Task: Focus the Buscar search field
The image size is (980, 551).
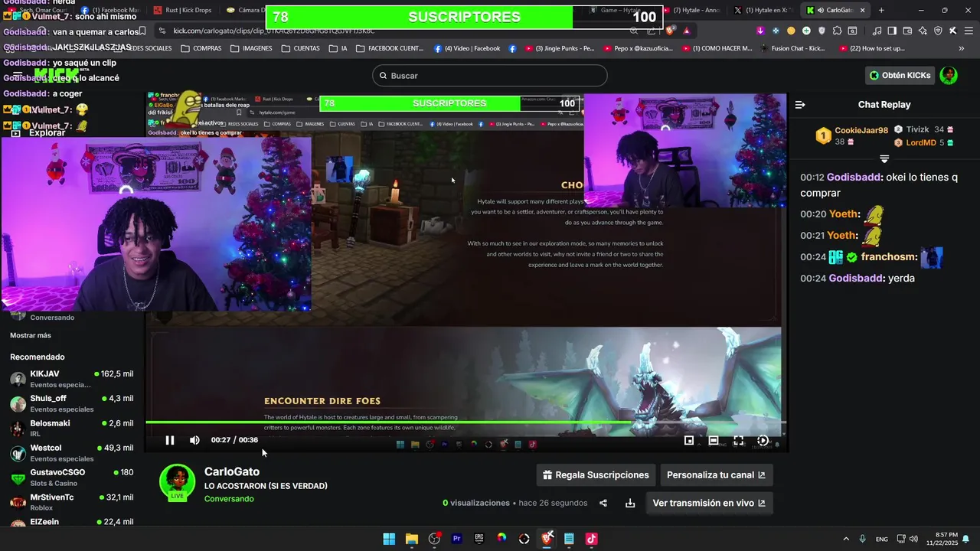Action: 490,76
